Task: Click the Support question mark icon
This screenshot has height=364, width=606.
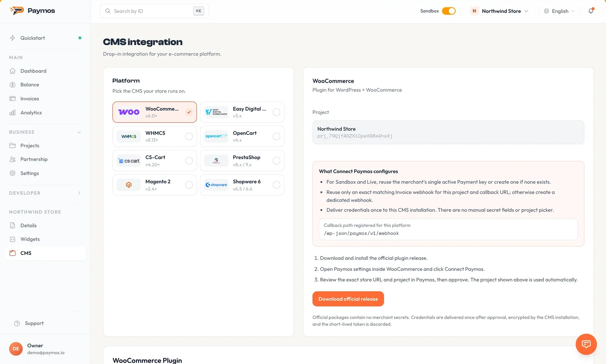Action: click(17, 323)
